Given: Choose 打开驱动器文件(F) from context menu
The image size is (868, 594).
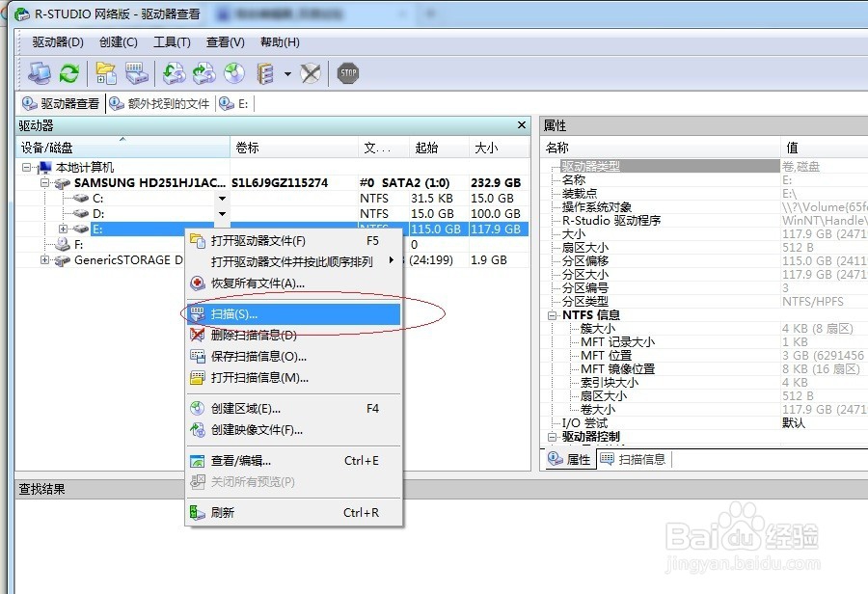Looking at the screenshot, I should click(293, 241).
